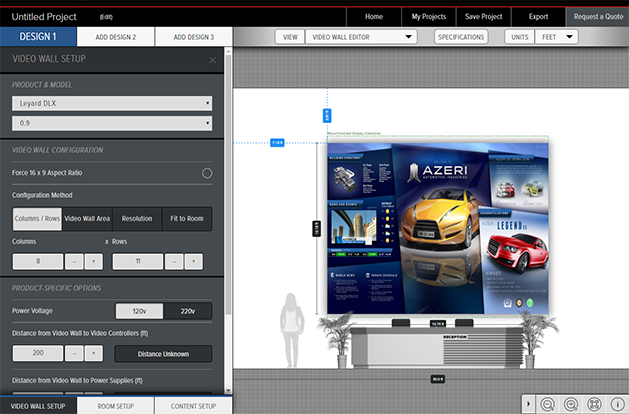The image size is (629, 414).
Task: Choose Resolution configuration method
Action: (137, 219)
